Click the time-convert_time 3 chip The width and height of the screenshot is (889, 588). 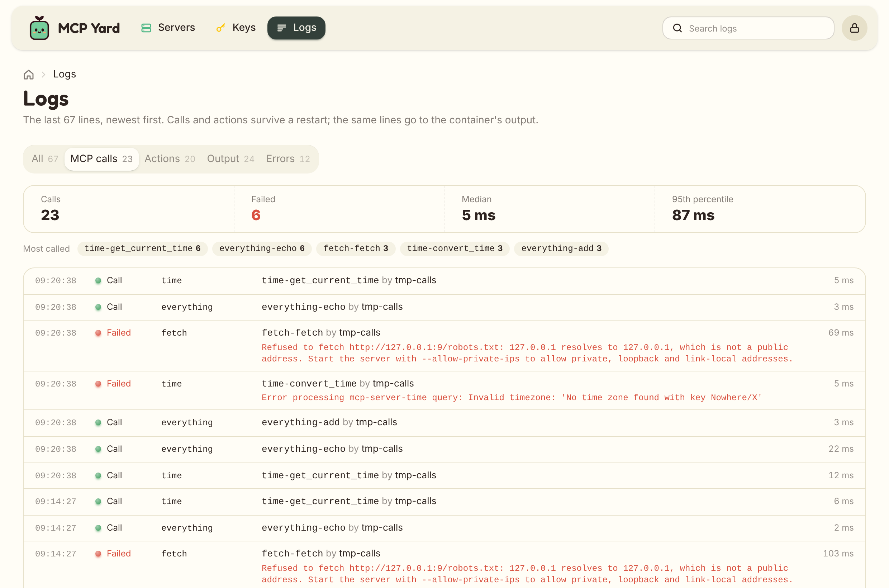coord(455,248)
